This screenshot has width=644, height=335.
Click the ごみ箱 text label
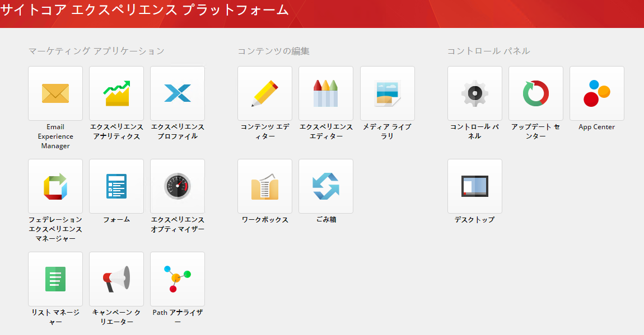point(326,220)
